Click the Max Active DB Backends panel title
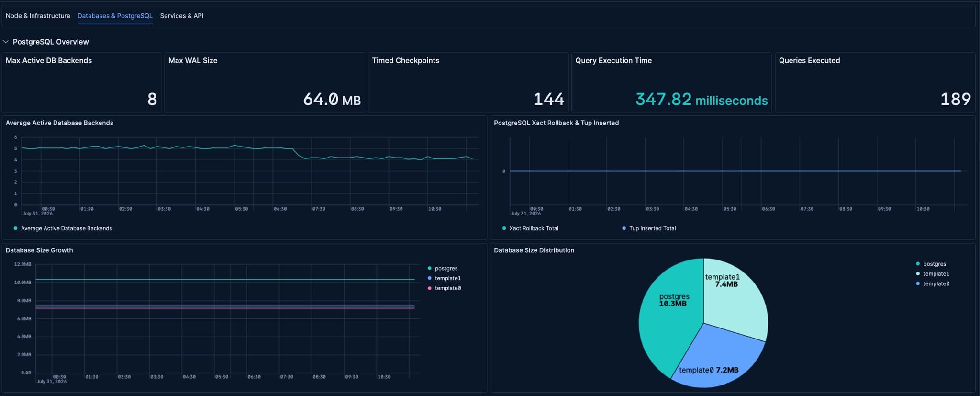Viewport: 980px width, 396px height. click(x=49, y=60)
